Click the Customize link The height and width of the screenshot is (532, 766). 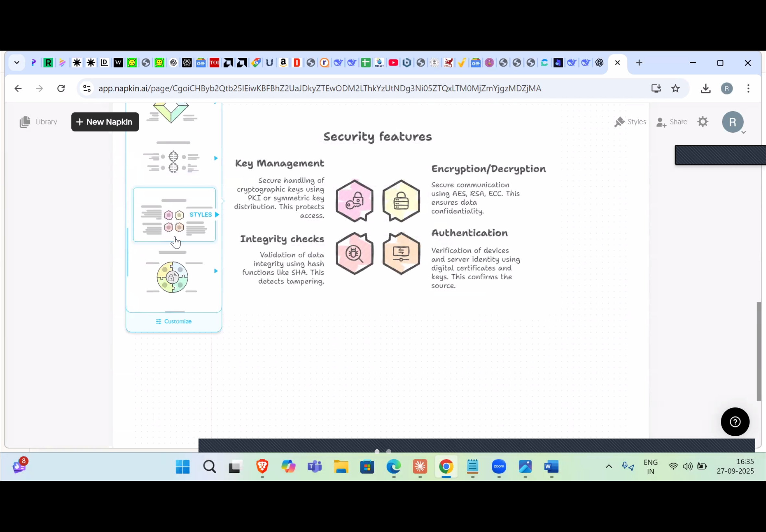click(174, 321)
